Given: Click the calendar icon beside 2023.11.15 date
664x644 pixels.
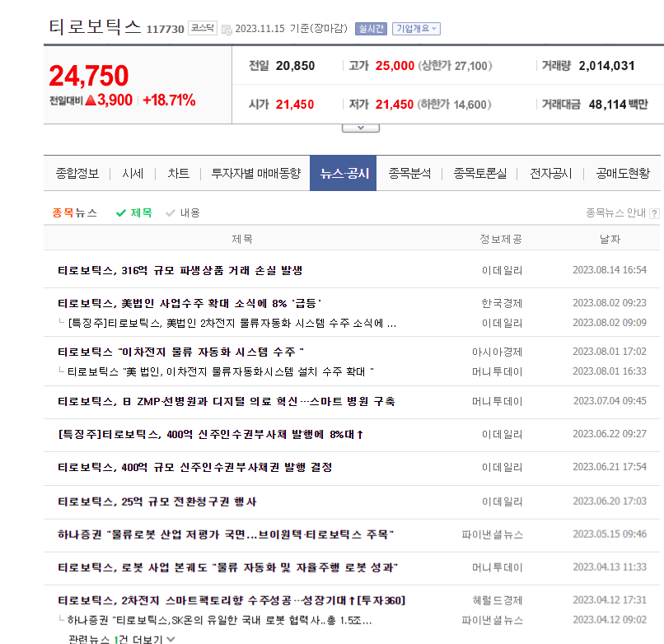Looking at the screenshot, I should (227, 29).
